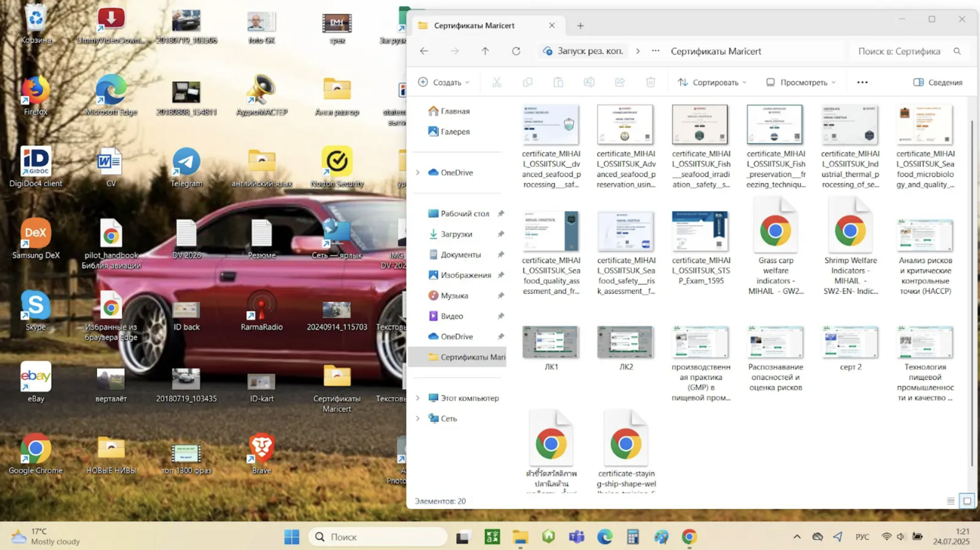Click the search magnifier icon in Explorer
The image size is (980, 550).
[957, 51]
